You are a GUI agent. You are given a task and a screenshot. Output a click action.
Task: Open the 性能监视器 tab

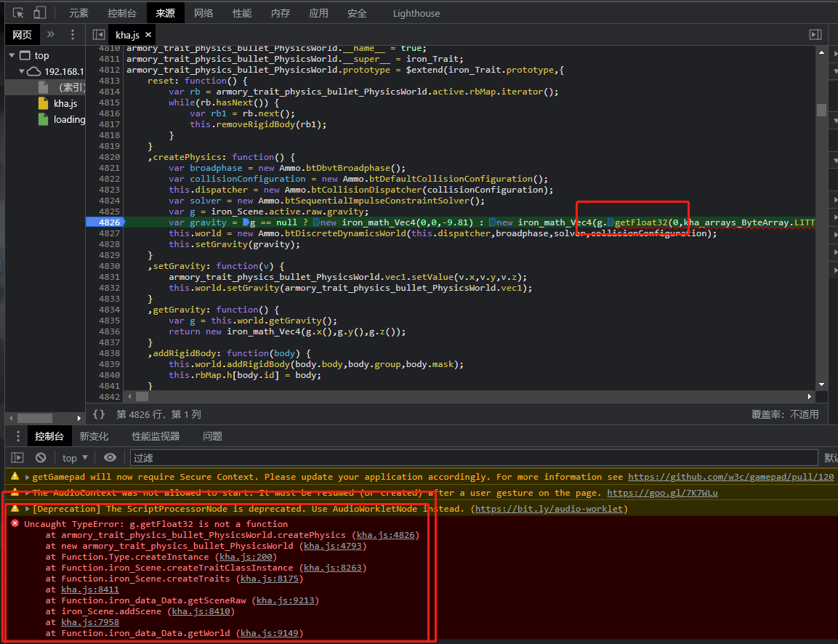point(155,436)
